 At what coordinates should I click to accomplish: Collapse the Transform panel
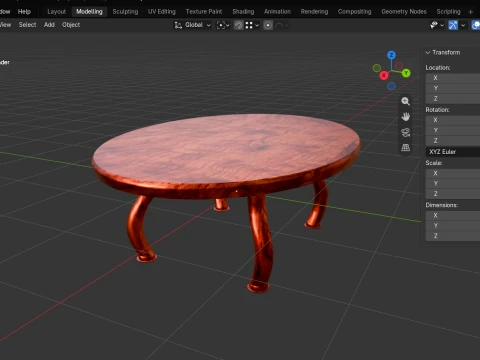(x=443, y=52)
